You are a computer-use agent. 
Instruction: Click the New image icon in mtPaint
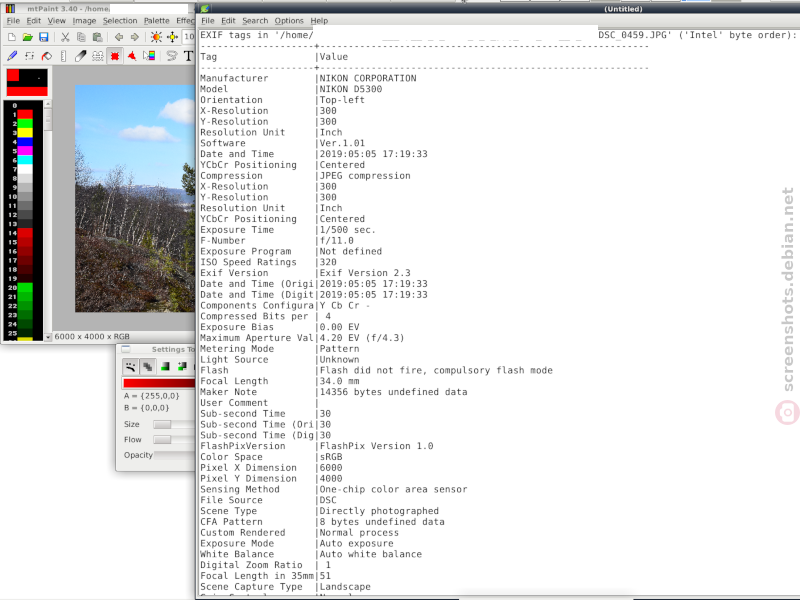tap(11, 37)
